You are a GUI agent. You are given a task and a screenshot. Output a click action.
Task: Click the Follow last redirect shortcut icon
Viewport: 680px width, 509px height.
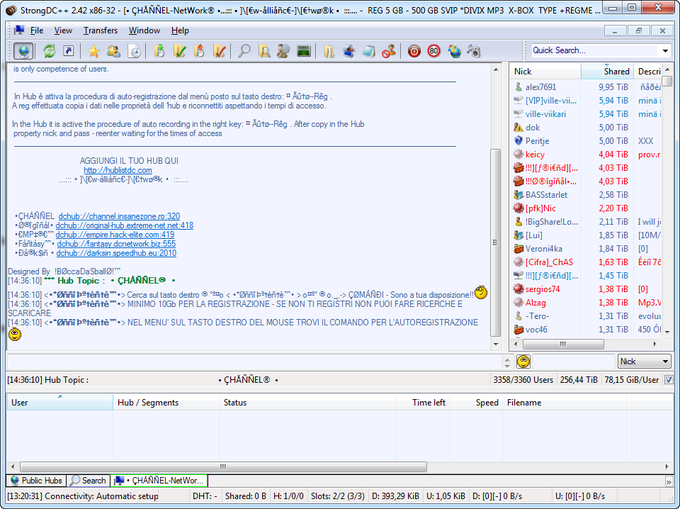[69, 51]
